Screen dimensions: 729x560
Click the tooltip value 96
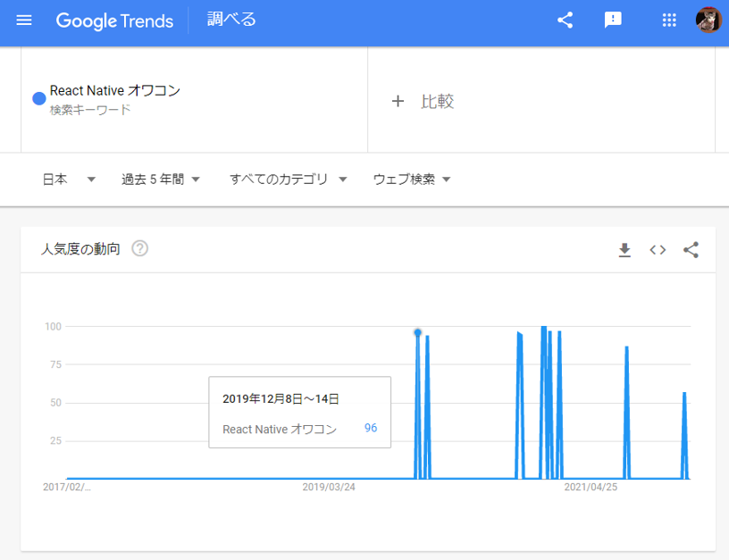pos(371,428)
